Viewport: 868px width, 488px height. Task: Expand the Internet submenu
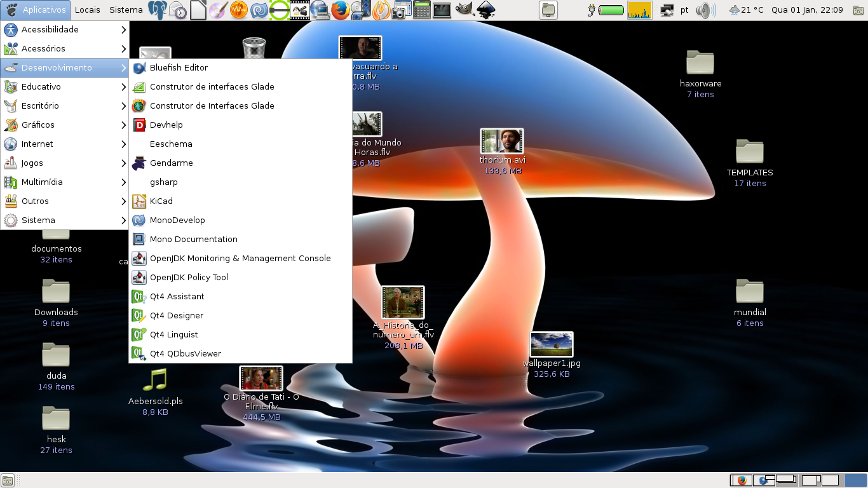click(65, 144)
